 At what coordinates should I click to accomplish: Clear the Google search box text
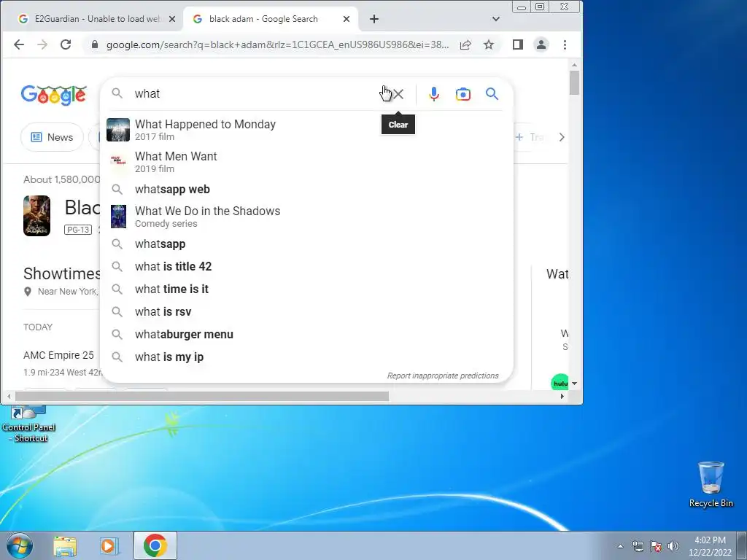click(398, 94)
